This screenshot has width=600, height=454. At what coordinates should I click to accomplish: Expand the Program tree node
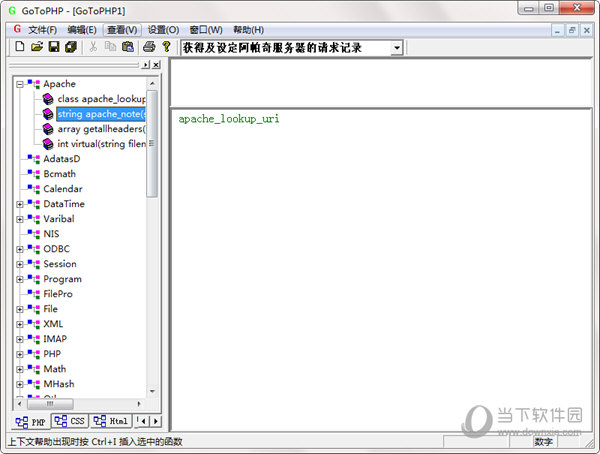(20, 279)
